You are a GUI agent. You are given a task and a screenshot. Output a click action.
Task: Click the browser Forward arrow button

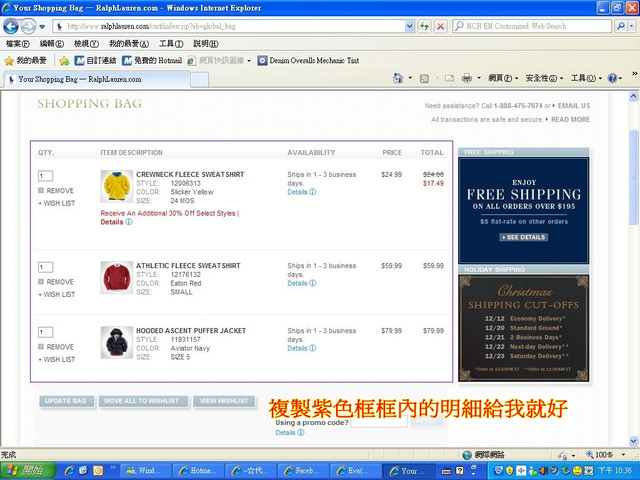[28, 27]
